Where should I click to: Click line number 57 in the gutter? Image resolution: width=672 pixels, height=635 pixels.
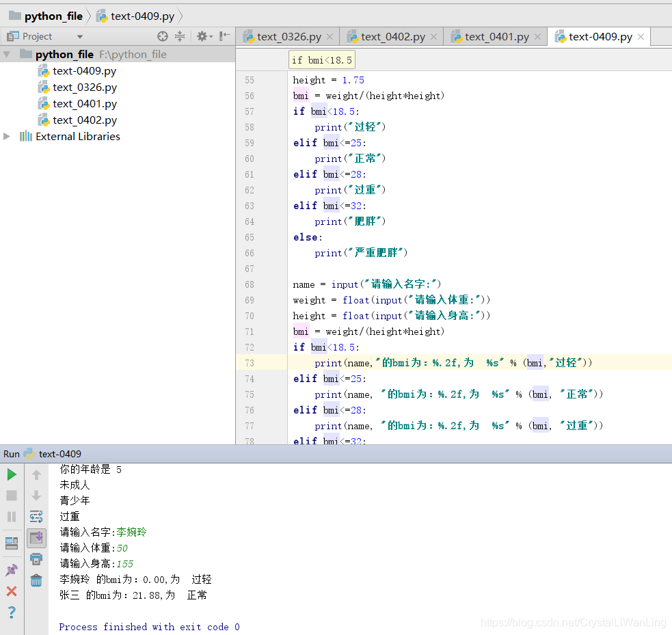point(250,112)
